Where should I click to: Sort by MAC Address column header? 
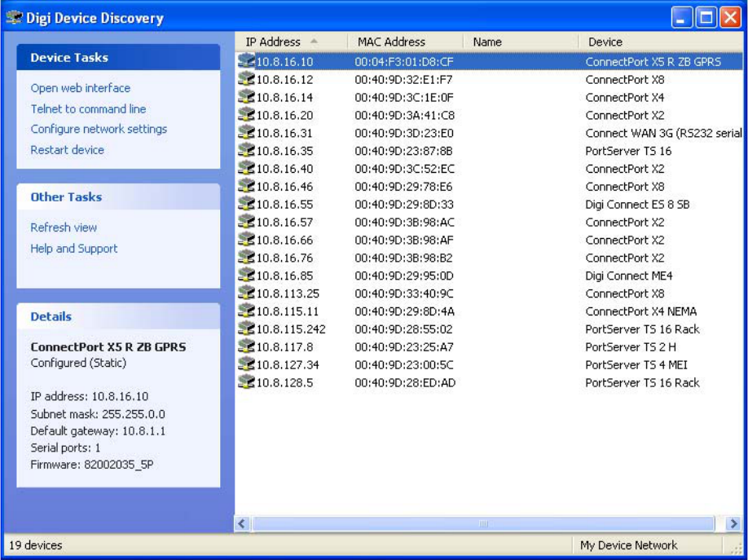point(406,42)
